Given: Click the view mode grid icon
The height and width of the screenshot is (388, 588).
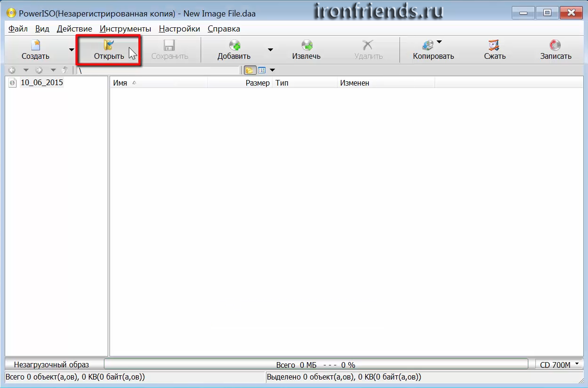Looking at the screenshot, I should pyautogui.click(x=262, y=71).
